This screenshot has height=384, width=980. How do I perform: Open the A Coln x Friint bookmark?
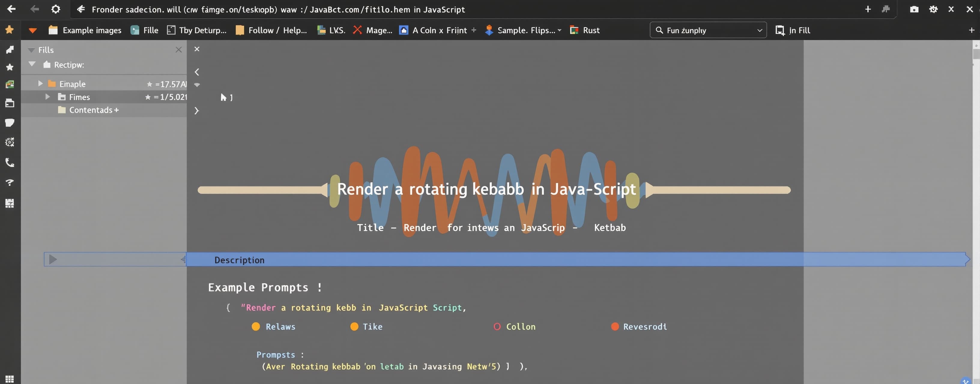click(433, 30)
